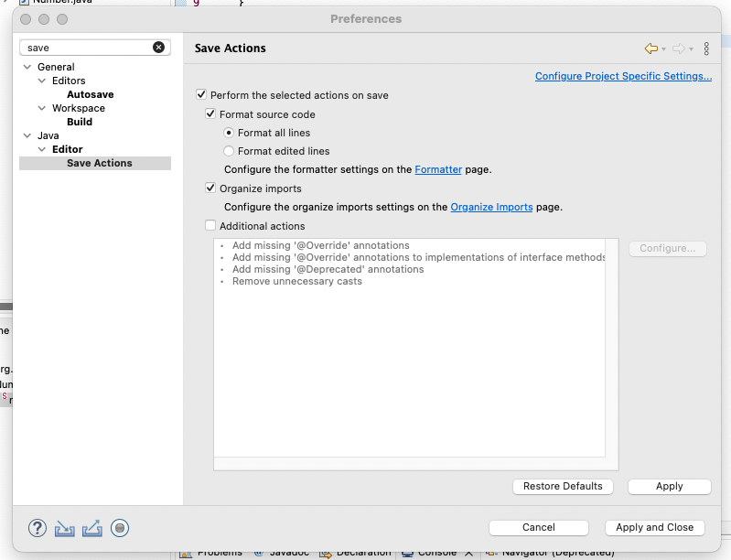731x560 pixels.
Task: Click Apply and Close button
Action: pos(654,527)
